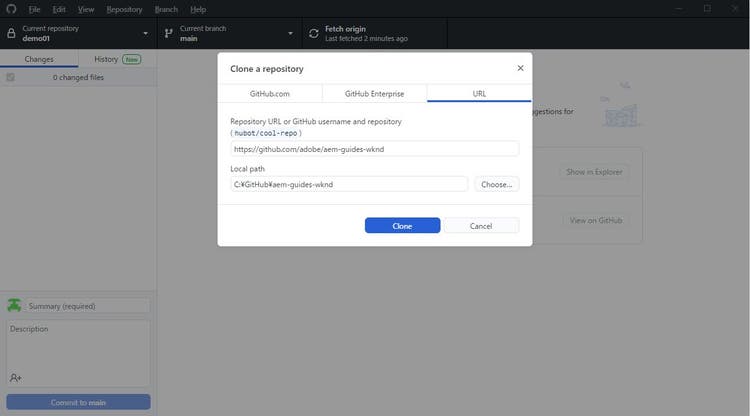Switch to the GitHub.com tab
Viewport: 750px width, 416px height.
coord(270,94)
